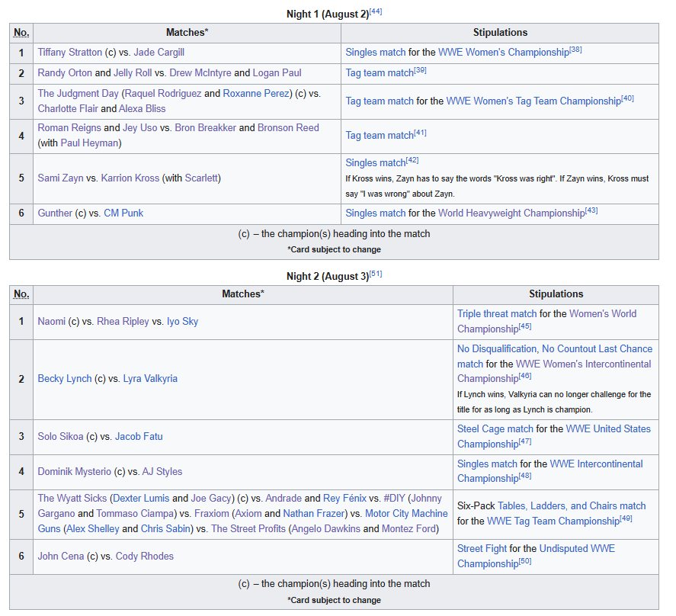Viewport: 676px width, 616px height.
Task: Click the Tommaso Ciampa link
Action: point(134,514)
